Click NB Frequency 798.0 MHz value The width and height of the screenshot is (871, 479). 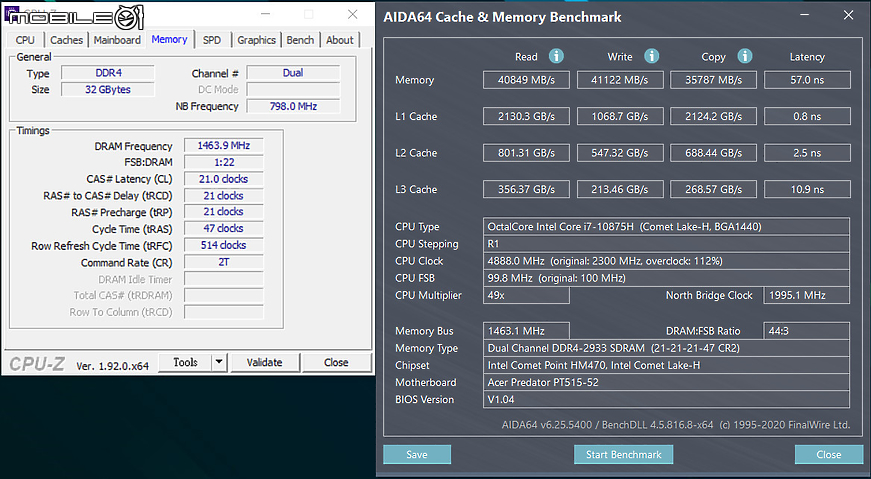coord(293,106)
